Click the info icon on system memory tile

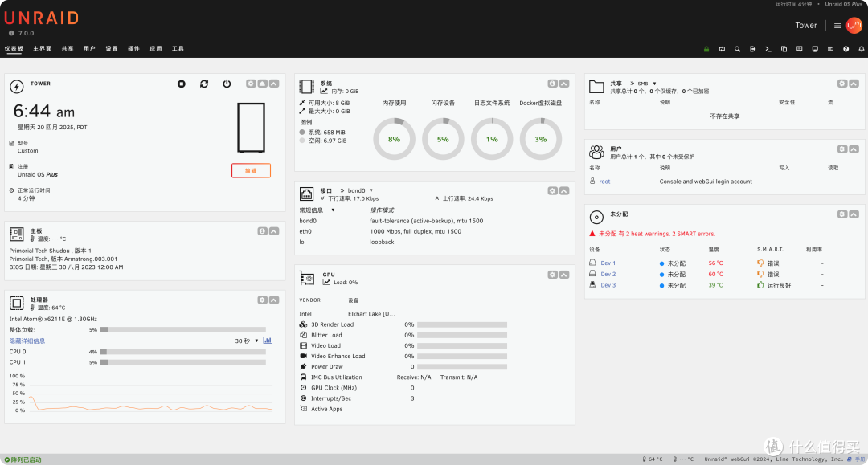pos(552,84)
